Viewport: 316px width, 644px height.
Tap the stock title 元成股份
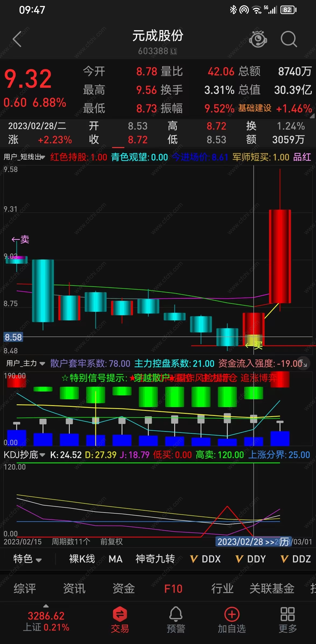158,35
